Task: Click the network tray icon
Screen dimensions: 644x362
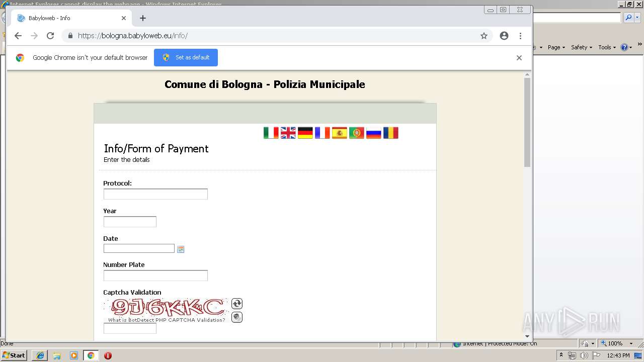Action: point(572,355)
